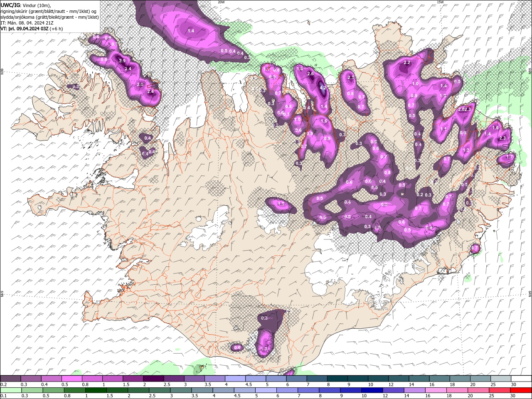Select the dark teal snow swatch labeled 9

pos(357,379)
